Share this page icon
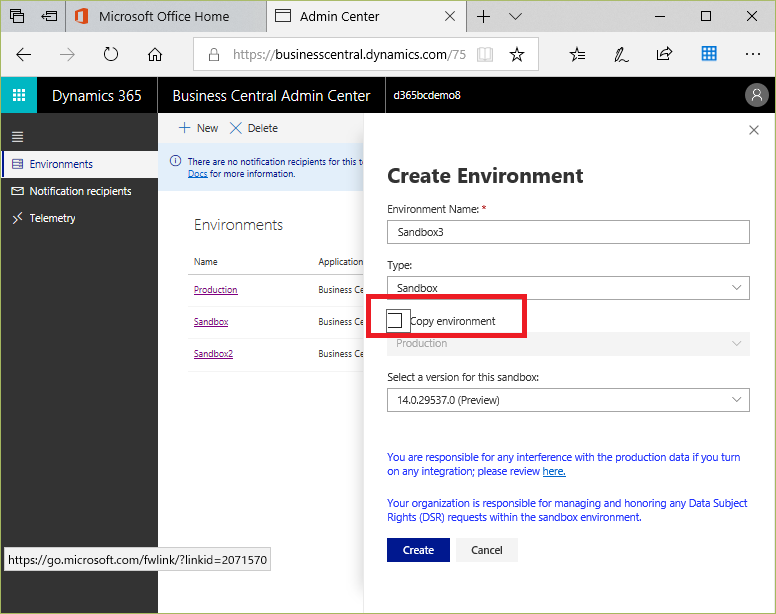Image resolution: width=776 pixels, height=614 pixels. pyautogui.click(x=664, y=54)
